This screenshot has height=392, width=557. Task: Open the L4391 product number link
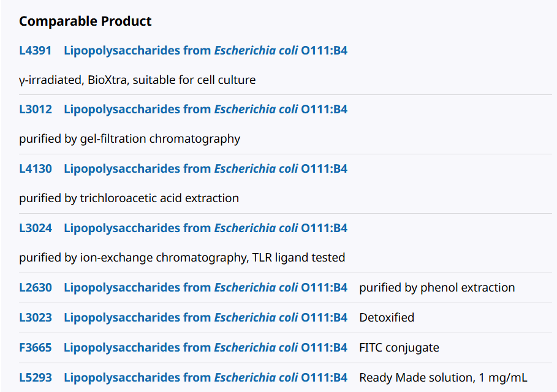click(35, 50)
